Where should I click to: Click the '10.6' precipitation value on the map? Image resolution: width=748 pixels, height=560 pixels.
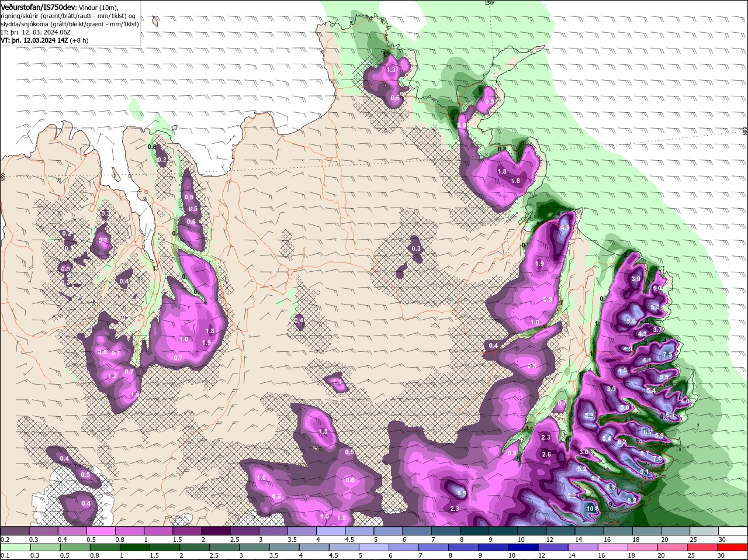[593, 509]
